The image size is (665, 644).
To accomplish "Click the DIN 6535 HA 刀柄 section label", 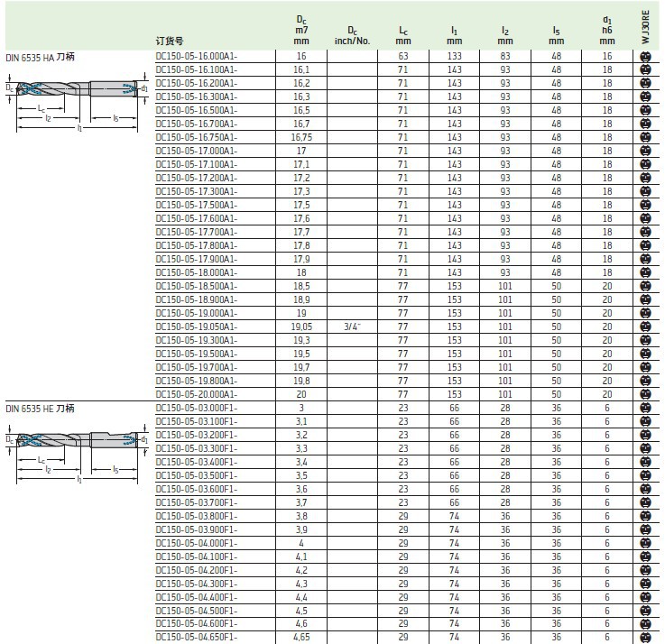I will [x=41, y=56].
